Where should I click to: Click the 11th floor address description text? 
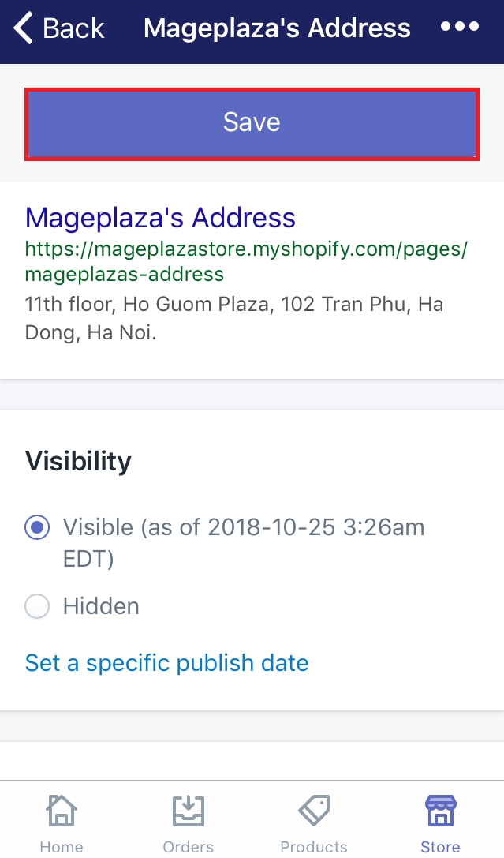234,318
